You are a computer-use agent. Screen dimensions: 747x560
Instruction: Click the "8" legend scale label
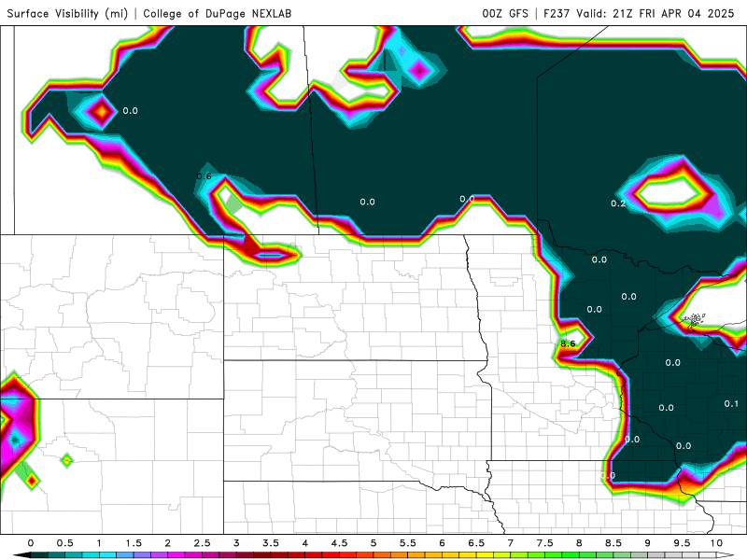(579, 543)
